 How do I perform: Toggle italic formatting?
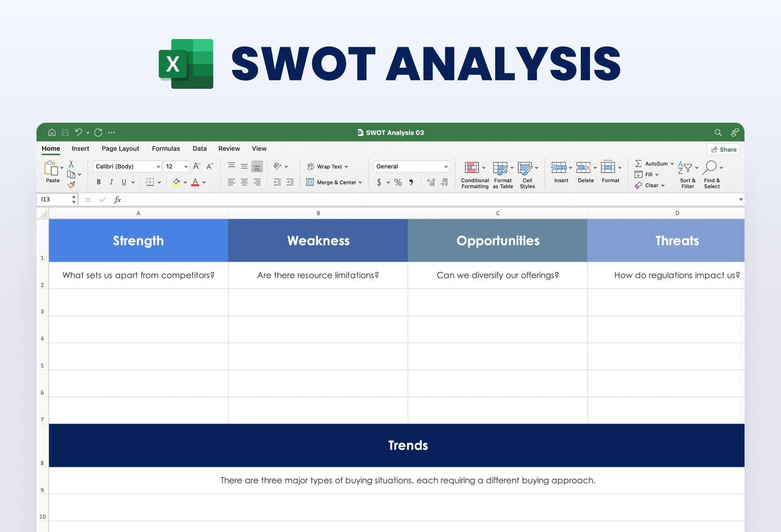click(111, 182)
